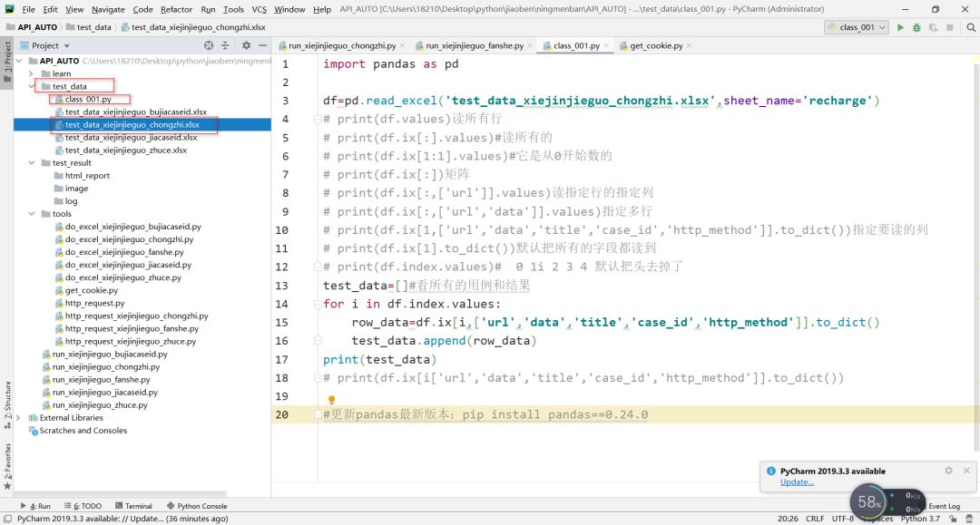This screenshot has height=525, width=980.
Task: Toggle the 1: Project side tool button
Action: (7, 63)
